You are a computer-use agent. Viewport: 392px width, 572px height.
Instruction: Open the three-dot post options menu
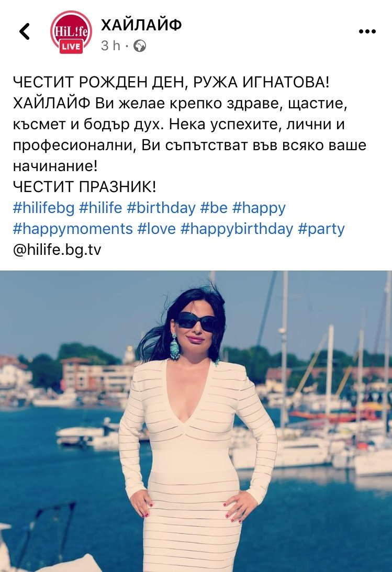click(367, 31)
